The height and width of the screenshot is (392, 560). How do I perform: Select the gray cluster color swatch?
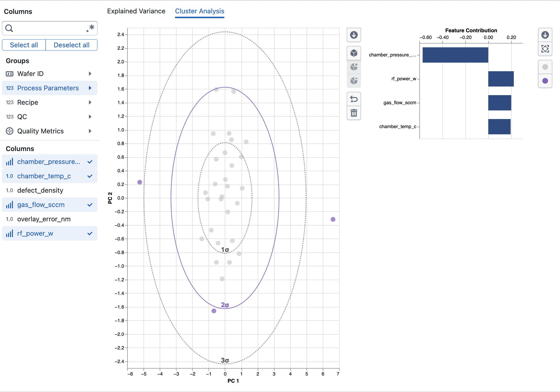[545, 67]
